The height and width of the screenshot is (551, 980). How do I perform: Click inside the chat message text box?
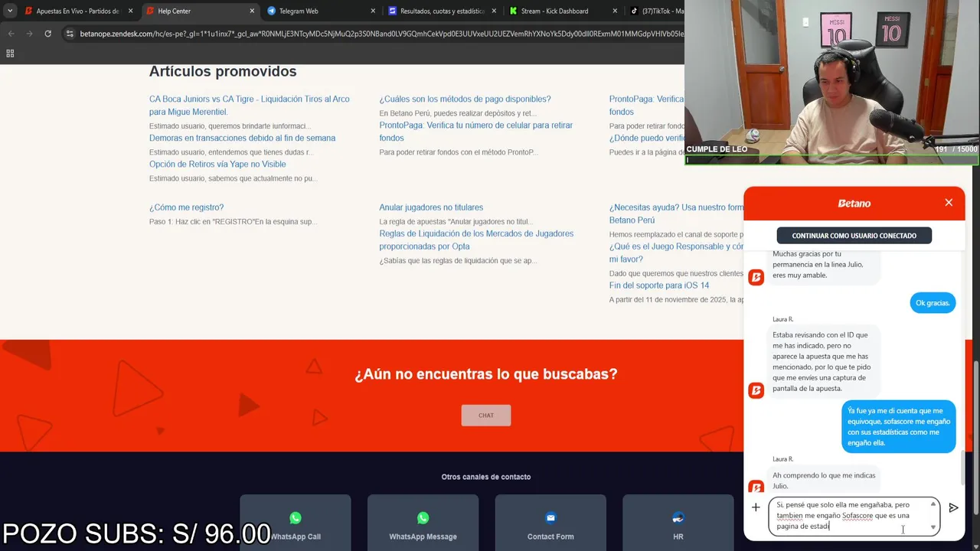[854, 516]
